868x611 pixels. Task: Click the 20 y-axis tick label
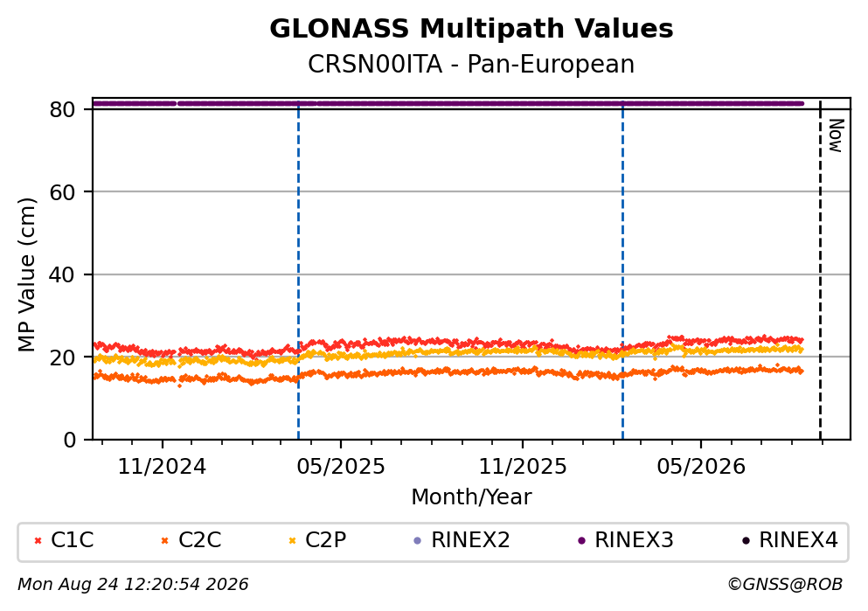62,357
